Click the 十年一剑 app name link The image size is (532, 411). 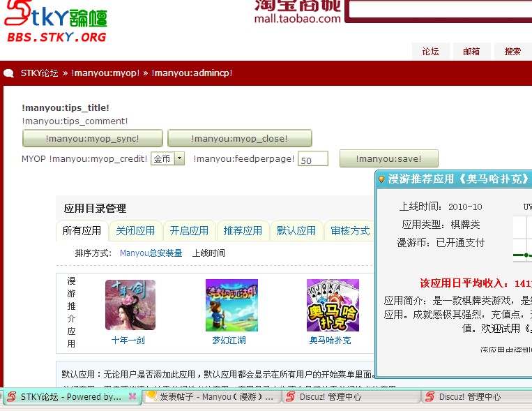click(x=128, y=340)
